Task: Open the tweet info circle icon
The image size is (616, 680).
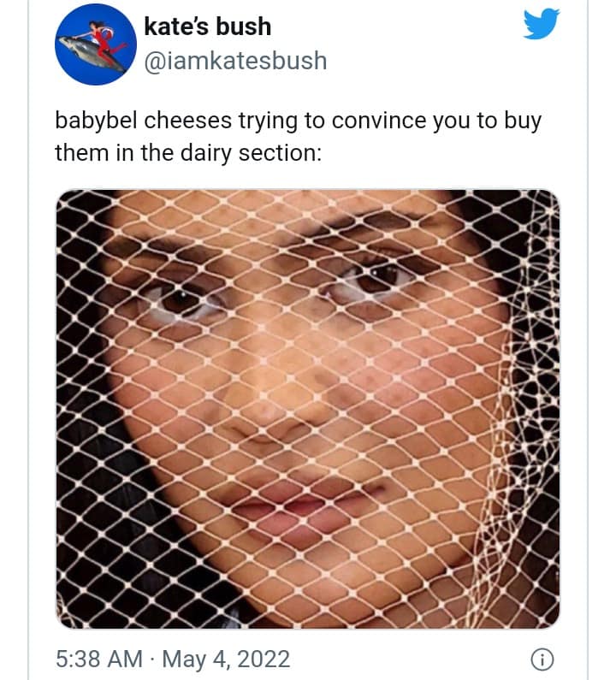Action: point(540,659)
